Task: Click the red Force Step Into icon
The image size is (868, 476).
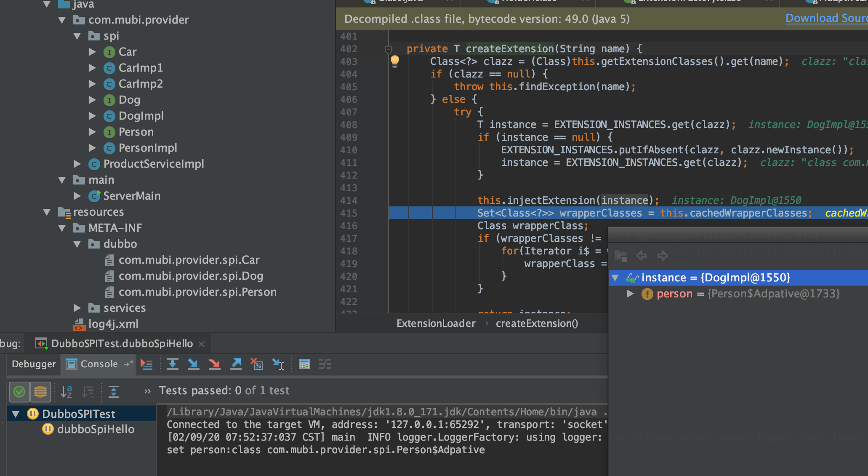Action: (214, 364)
